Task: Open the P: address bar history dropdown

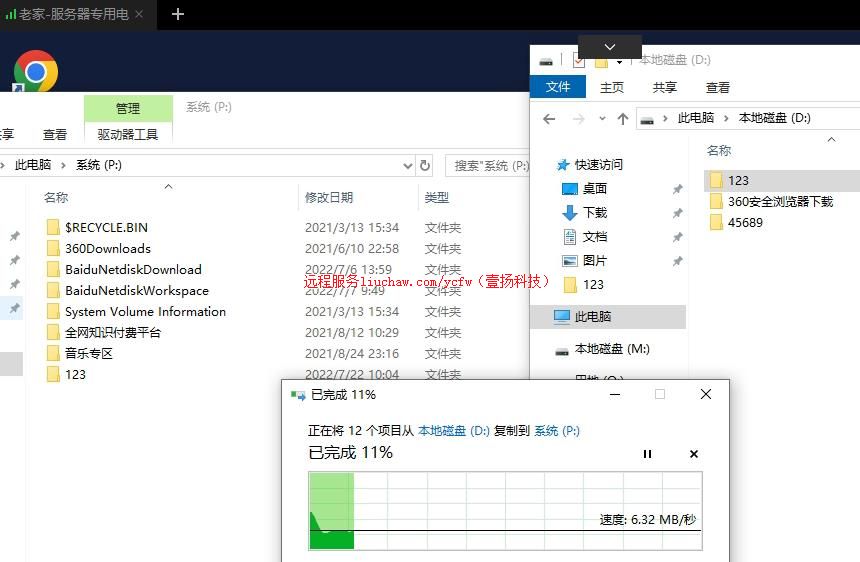Action: click(x=408, y=165)
